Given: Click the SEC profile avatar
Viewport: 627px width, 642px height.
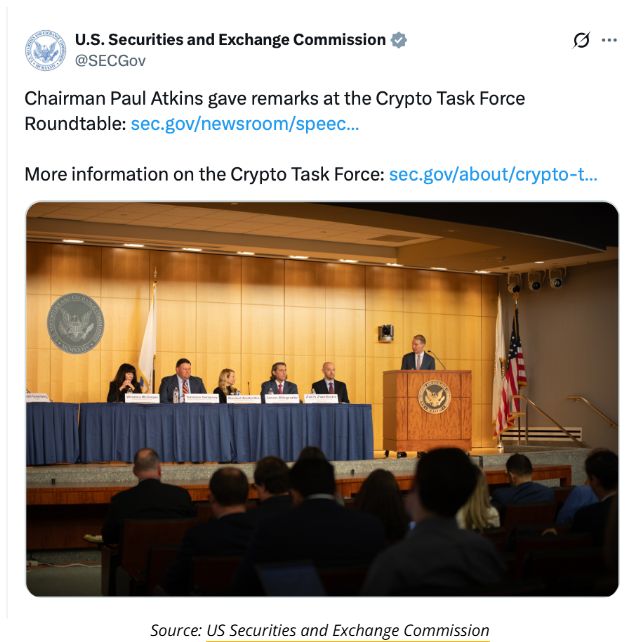Looking at the screenshot, I should click(46, 50).
